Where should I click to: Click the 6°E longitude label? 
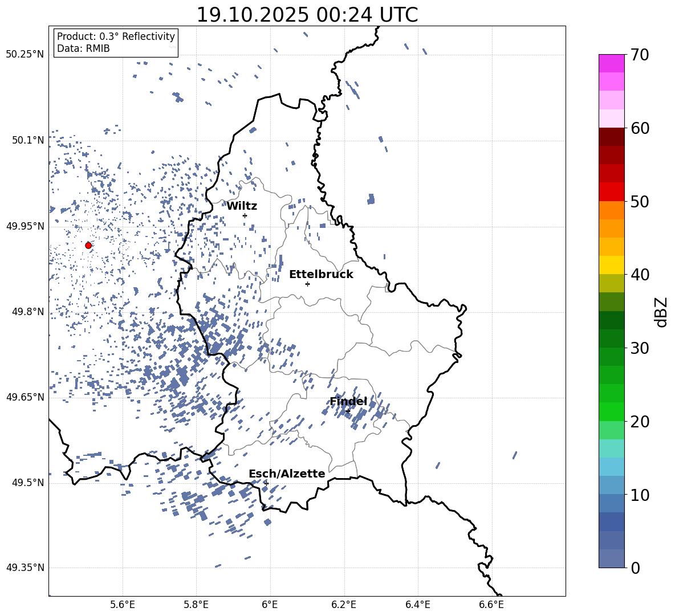(270, 605)
